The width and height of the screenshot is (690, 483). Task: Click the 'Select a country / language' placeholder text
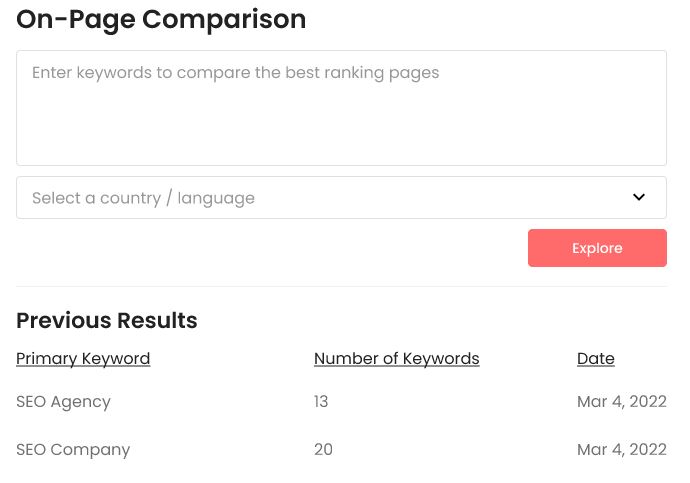click(x=143, y=198)
